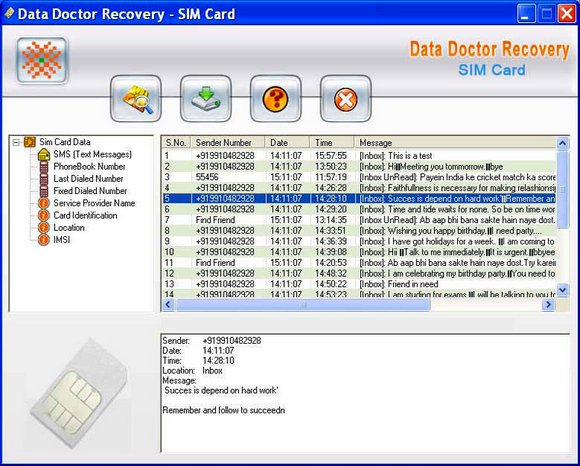580x466 pixels.
Task: Click the orange exit cross icon
Action: [x=345, y=99]
